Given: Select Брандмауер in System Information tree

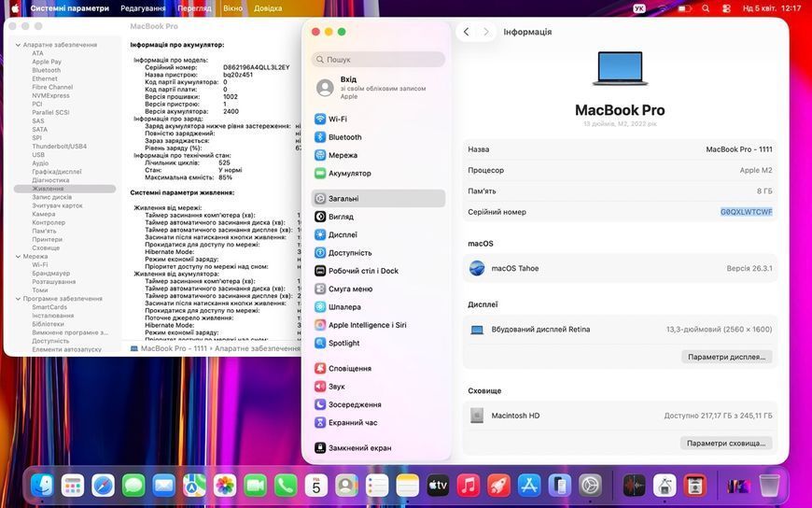Looking at the screenshot, I should coord(50,274).
